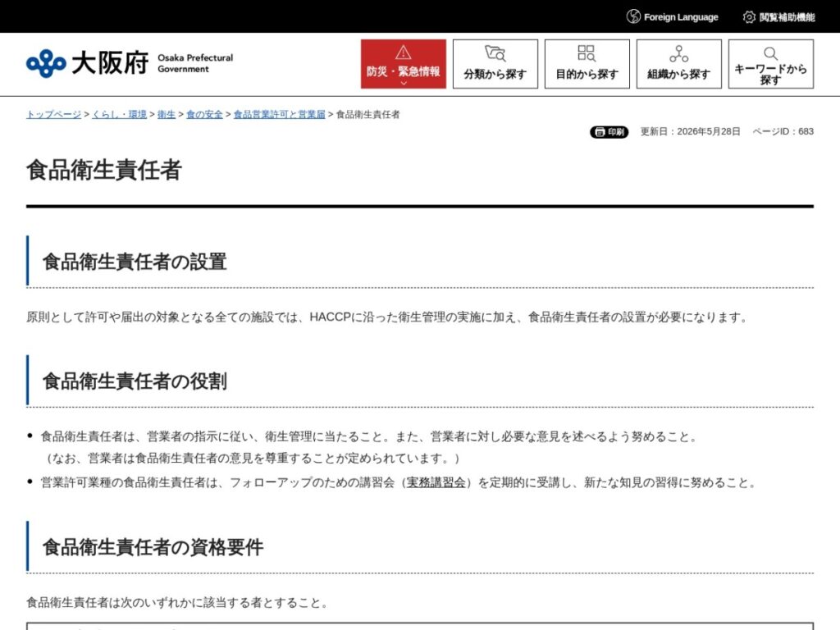Open the 実務講習会 link
840x630 pixels.
click(436, 482)
